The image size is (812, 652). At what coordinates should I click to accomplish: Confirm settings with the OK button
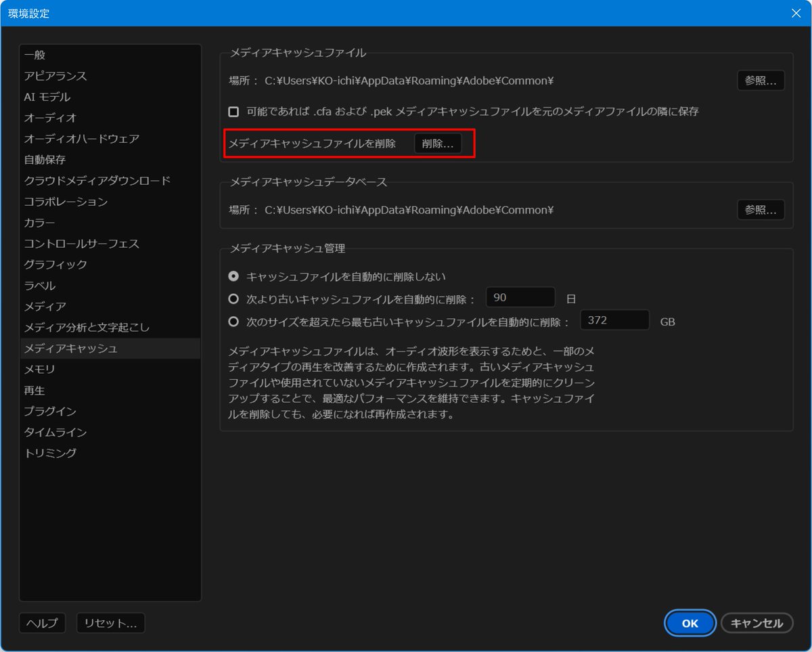click(690, 623)
